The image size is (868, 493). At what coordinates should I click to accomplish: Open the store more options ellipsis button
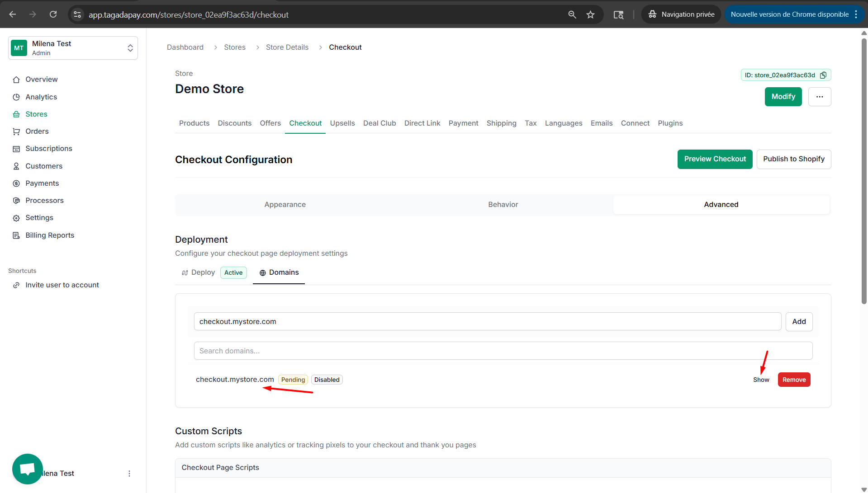coord(819,97)
